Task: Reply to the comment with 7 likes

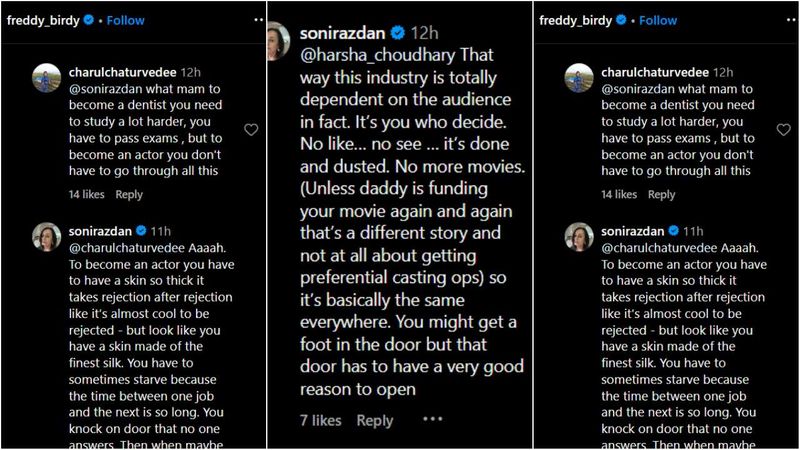Action: tap(375, 421)
